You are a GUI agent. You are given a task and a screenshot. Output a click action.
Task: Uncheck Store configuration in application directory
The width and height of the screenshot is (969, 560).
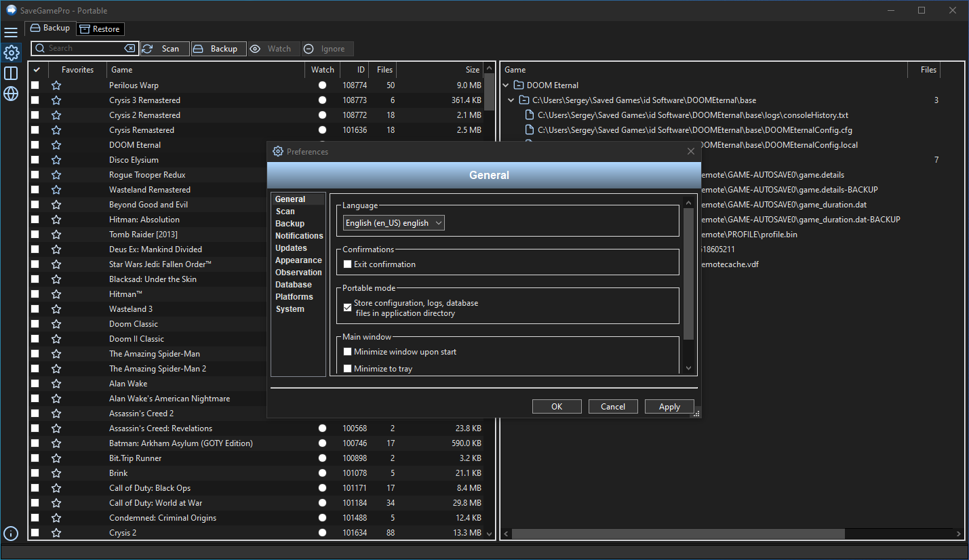(x=347, y=308)
